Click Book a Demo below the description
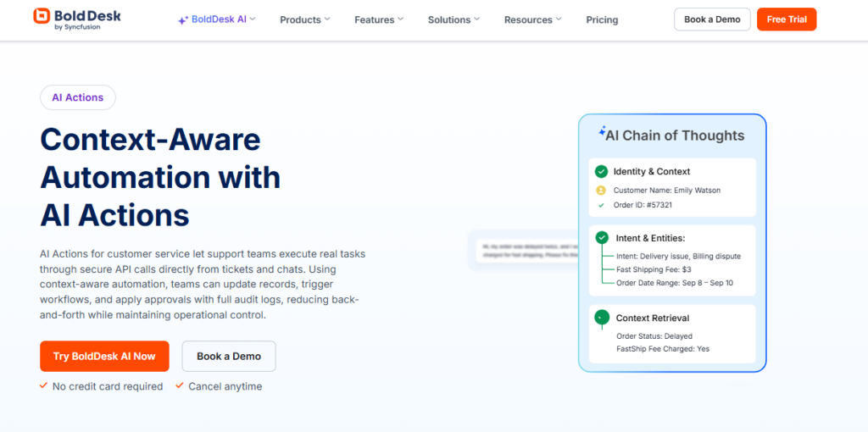 click(x=229, y=357)
